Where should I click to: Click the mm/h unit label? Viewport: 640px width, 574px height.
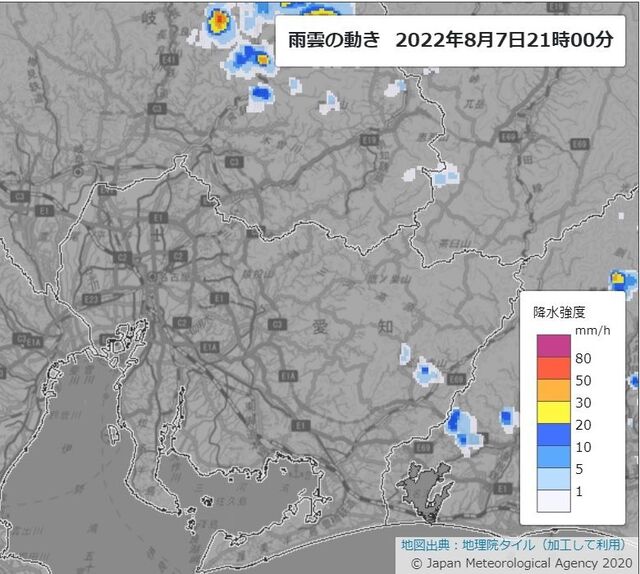pyautogui.click(x=593, y=331)
